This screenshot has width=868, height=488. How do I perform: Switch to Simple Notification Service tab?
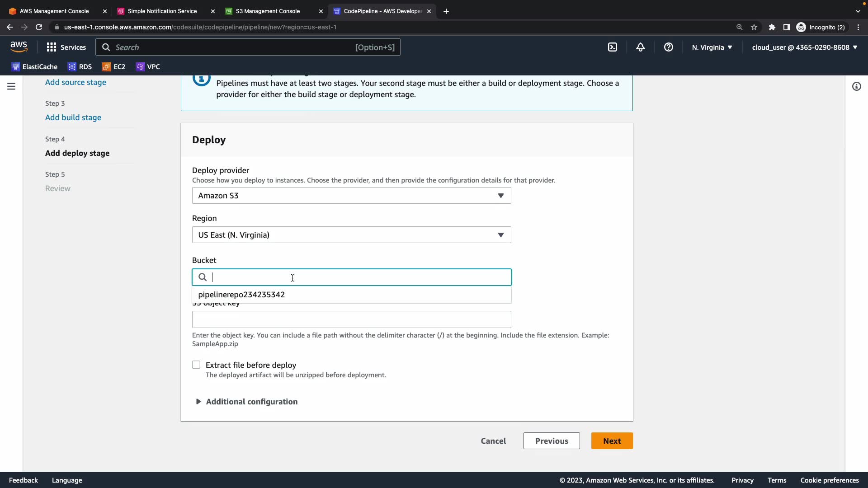(162, 11)
